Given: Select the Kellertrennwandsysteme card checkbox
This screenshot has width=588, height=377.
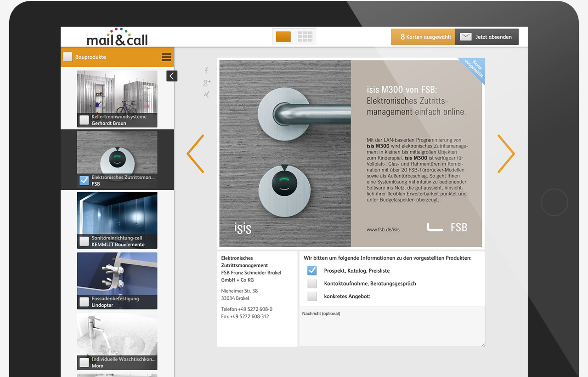Looking at the screenshot, I should coord(84,120).
